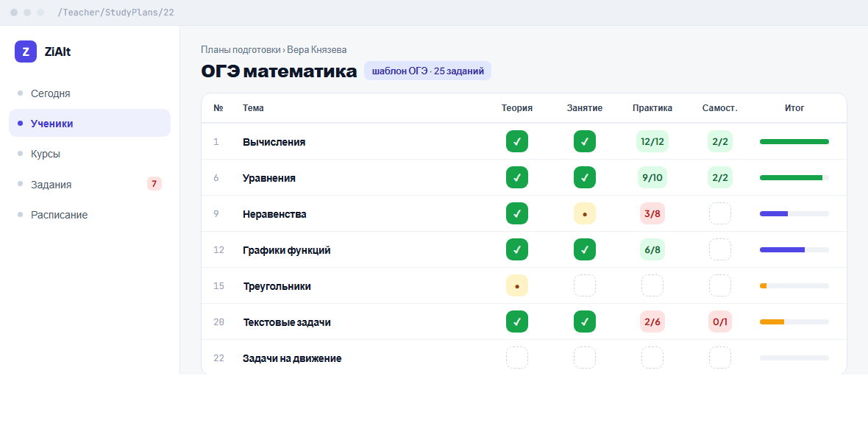
Task: Check empty Самост. box for Задачи на движение
Action: [x=720, y=358]
